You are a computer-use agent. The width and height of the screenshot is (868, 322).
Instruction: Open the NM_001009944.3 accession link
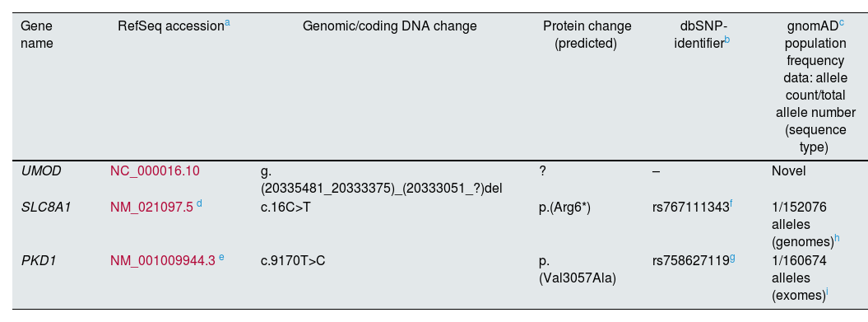163,260
